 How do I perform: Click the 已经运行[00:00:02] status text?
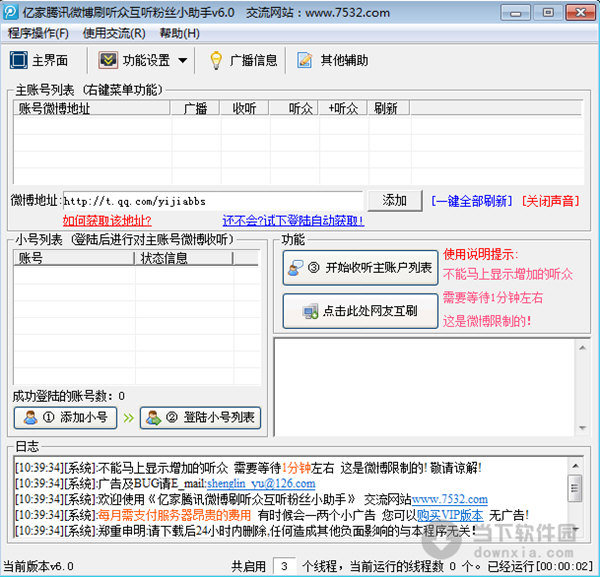(x=540, y=566)
